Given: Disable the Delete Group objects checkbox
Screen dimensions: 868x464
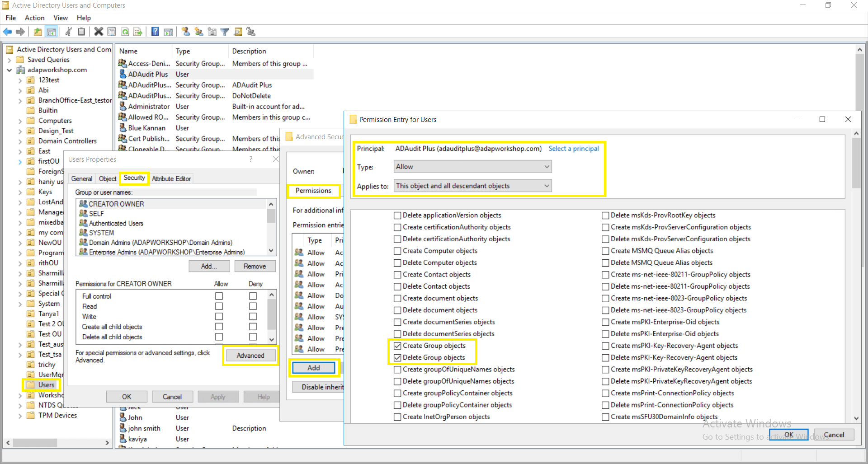Looking at the screenshot, I should (397, 357).
